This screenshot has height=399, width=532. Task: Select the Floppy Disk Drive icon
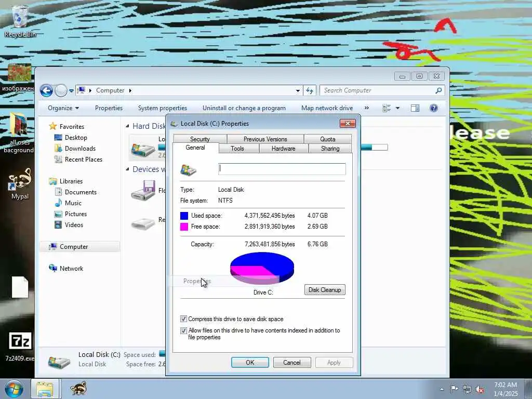click(143, 190)
